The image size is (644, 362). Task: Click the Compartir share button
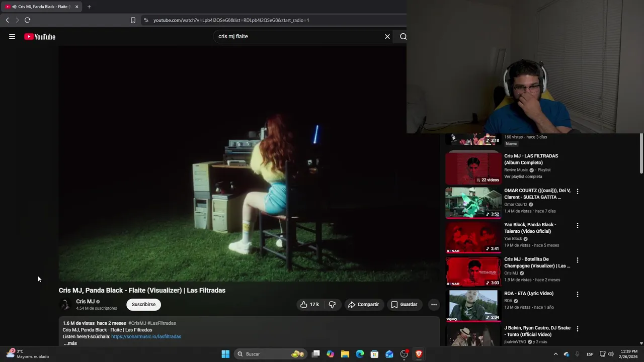364,305
